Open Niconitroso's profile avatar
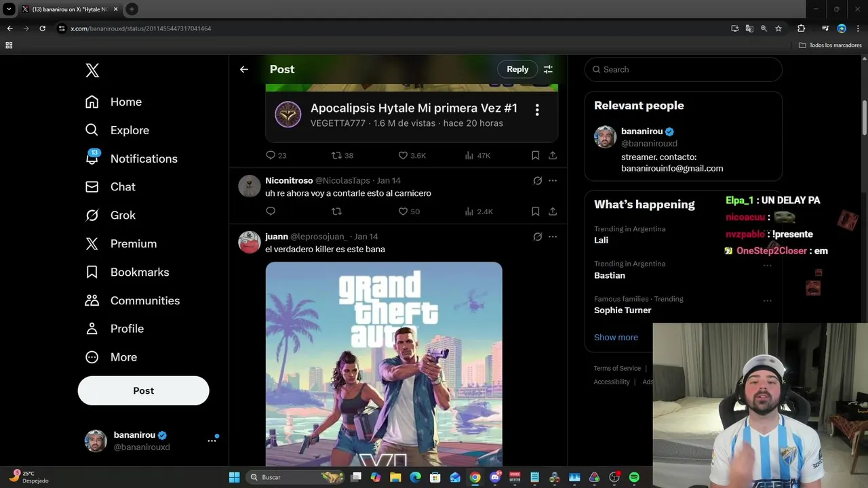 coord(250,186)
